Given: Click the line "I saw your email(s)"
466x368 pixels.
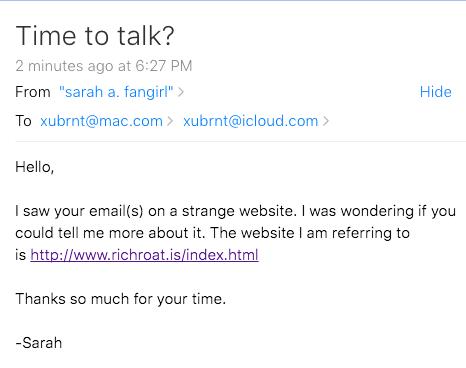Looking at the screenshot, I should pyautogui.click(x=235, y=211).
